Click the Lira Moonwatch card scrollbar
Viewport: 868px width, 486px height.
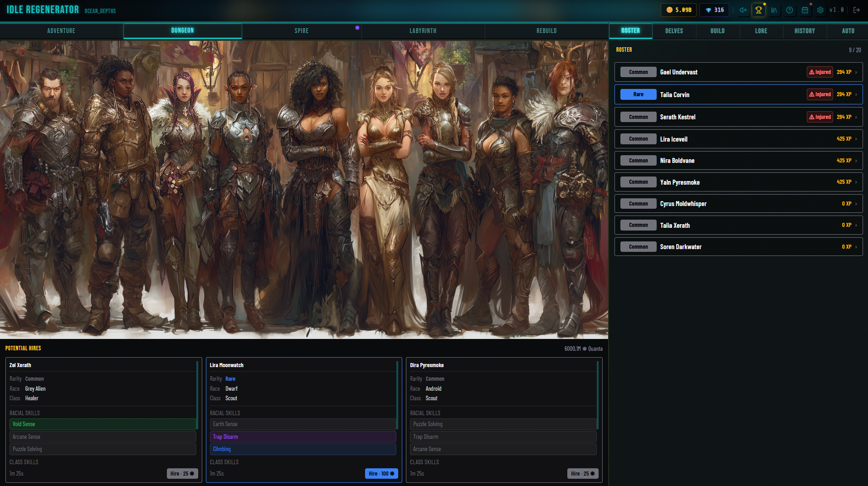point(398,395)
